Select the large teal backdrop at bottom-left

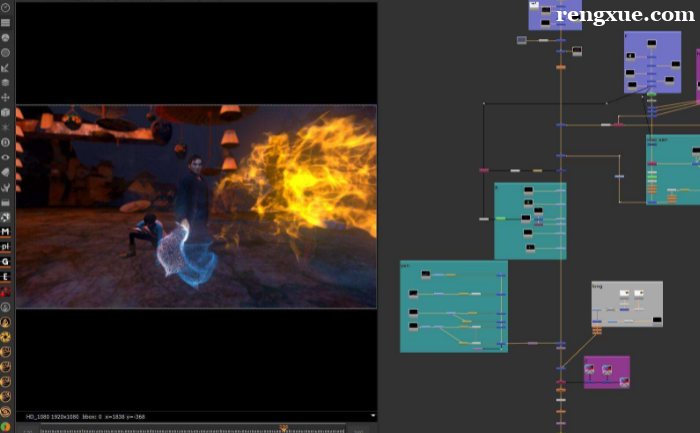pyautogui.click(x=454, y=306)
